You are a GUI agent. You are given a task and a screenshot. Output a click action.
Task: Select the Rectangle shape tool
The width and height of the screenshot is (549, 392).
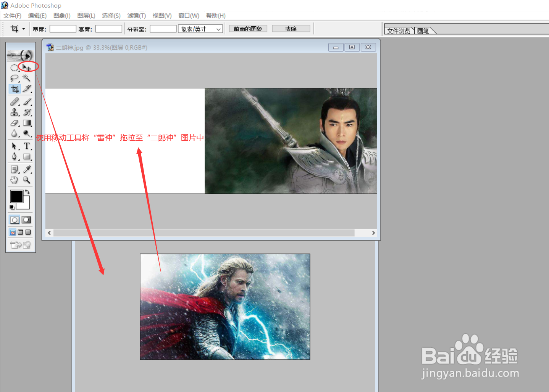tap(27, 157)
